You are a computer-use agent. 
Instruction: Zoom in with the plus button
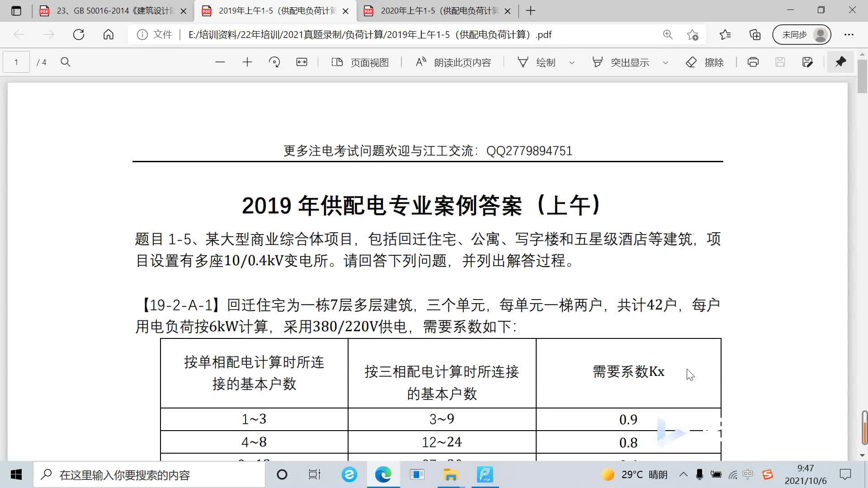247,62
